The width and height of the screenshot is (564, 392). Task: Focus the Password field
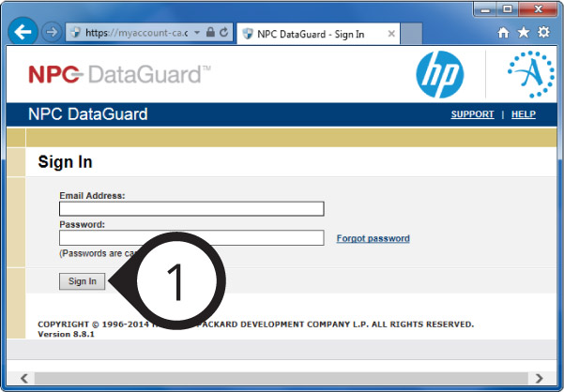click(191, 238)
